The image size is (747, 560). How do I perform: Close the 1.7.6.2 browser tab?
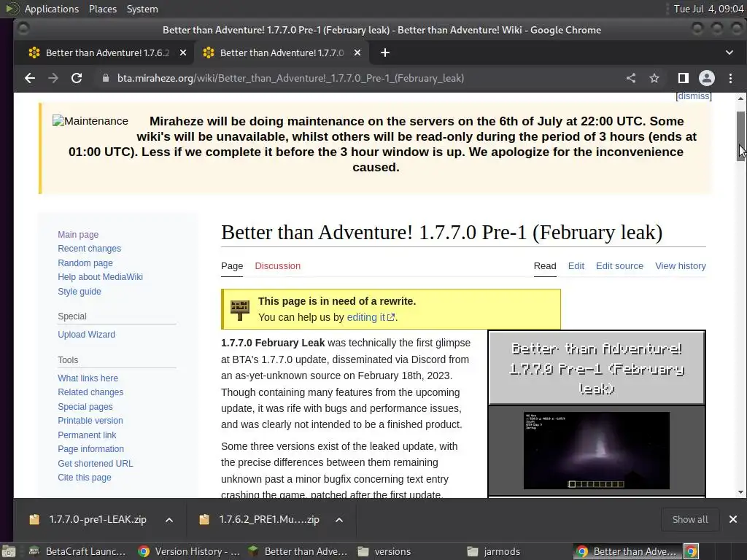(x=183, y=52)
